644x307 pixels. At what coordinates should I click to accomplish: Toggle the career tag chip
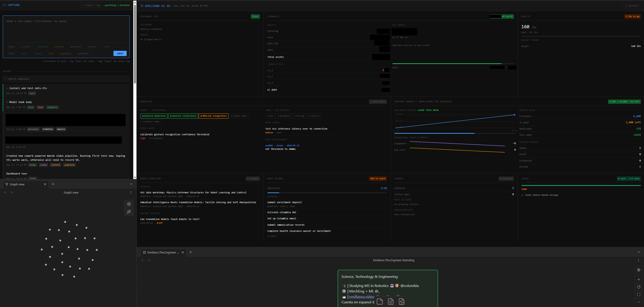pos(92,46)
